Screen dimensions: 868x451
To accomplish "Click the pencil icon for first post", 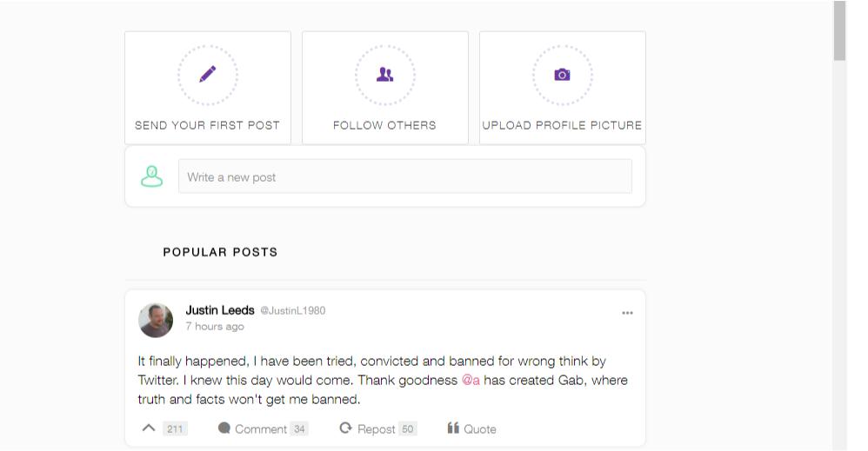I will pyautogui.click(x=207, y=75).
